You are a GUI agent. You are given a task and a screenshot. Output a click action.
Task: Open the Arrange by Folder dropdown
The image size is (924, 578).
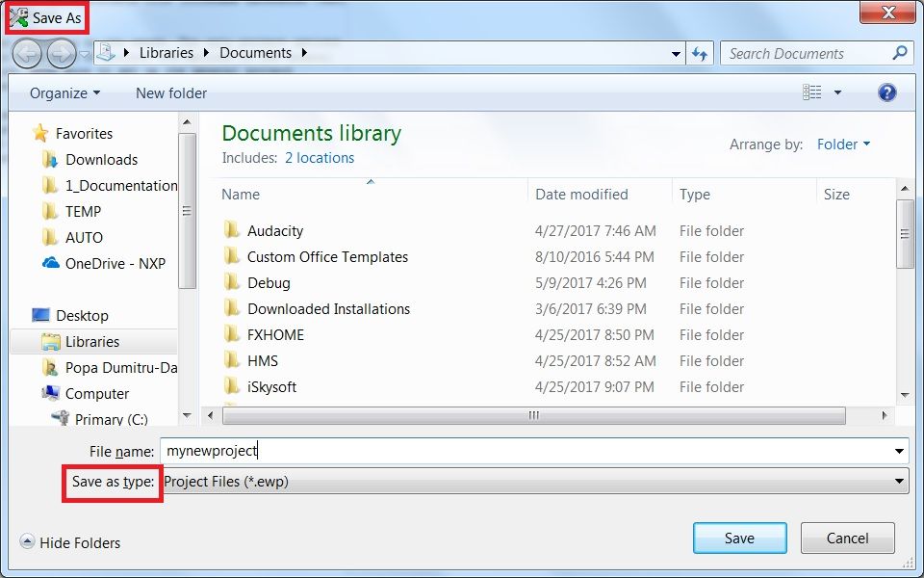point(843,144)
